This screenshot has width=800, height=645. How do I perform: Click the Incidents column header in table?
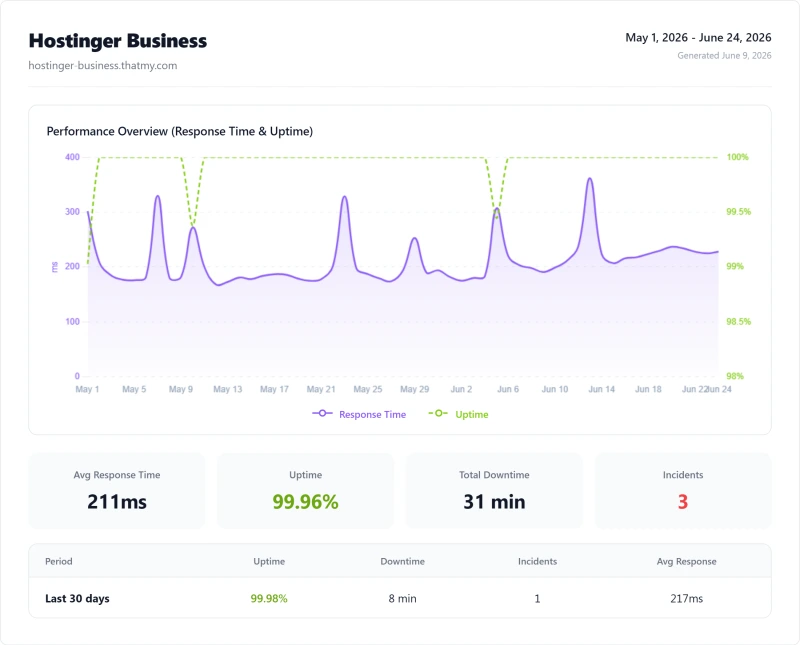(x=537, y=561)
